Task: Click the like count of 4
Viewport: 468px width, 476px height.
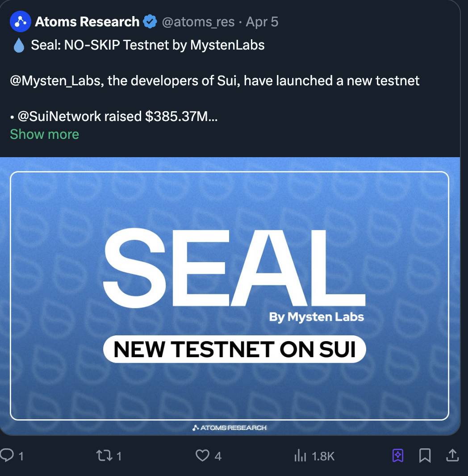Action: (x=218, y=456)
